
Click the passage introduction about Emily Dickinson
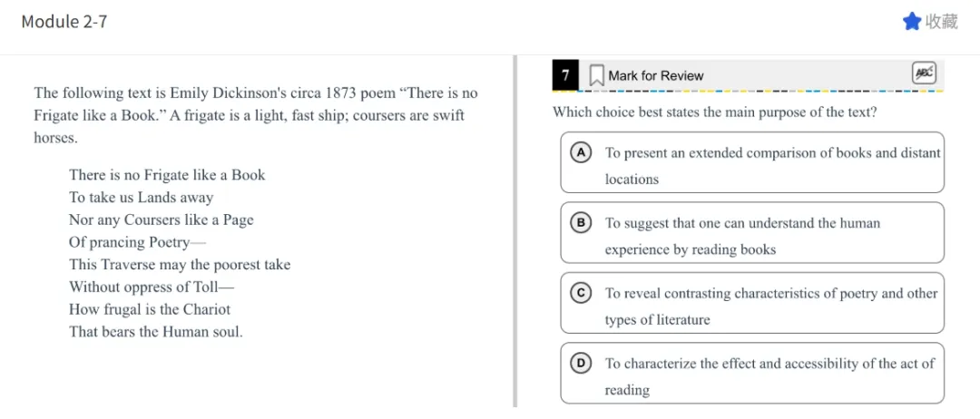[255, 115]
